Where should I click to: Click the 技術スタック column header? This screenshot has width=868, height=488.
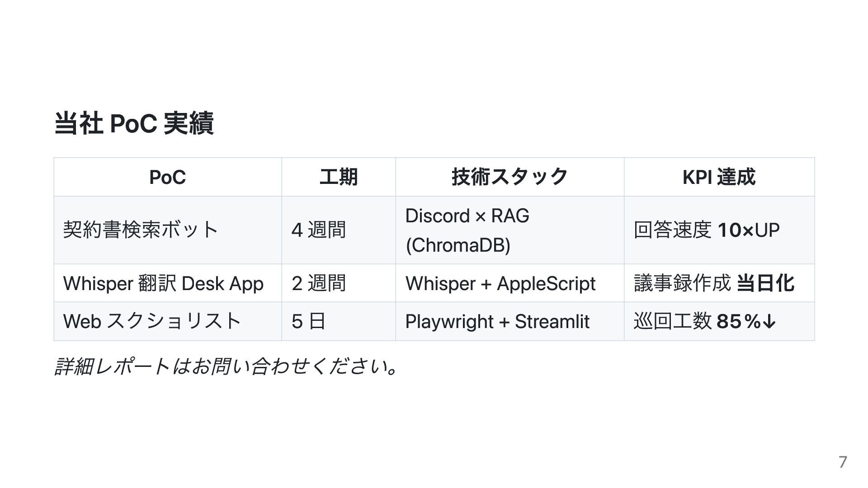point(510,177)
